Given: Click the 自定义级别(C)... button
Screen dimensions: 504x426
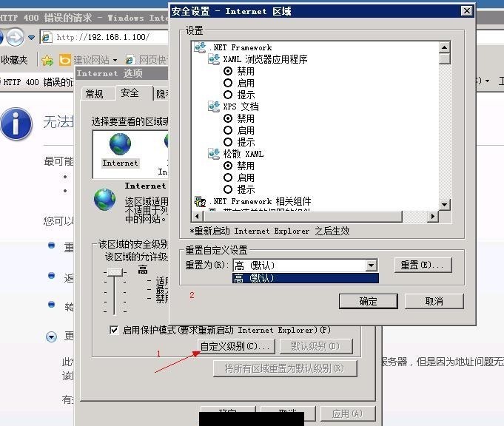Looking at the screenshot, I should [236, 346].
